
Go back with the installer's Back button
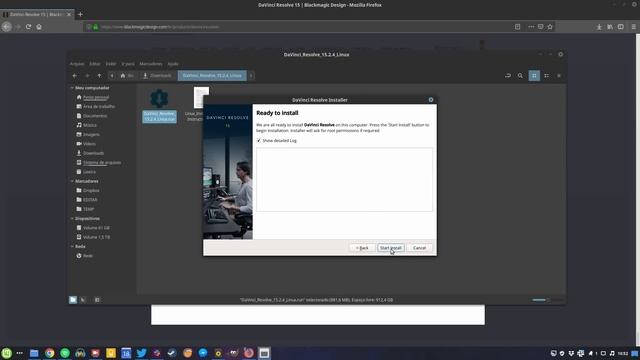pyautogui.click(x=362, y=248)
